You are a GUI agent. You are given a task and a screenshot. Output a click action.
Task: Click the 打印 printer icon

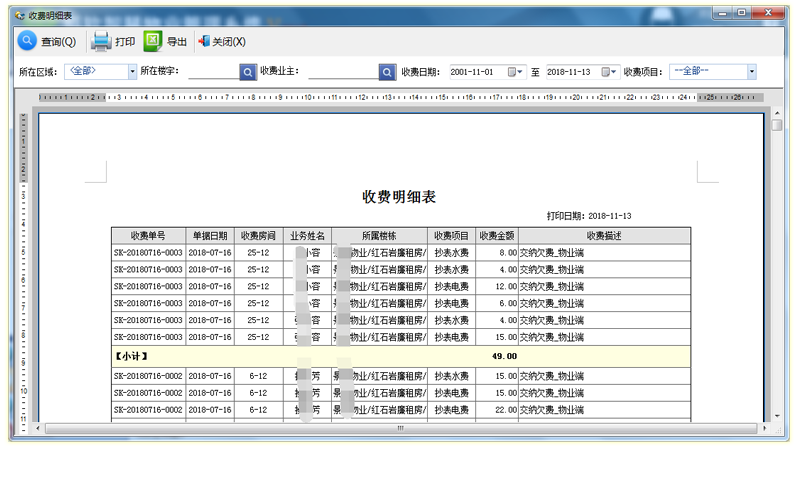pos(100,41)
